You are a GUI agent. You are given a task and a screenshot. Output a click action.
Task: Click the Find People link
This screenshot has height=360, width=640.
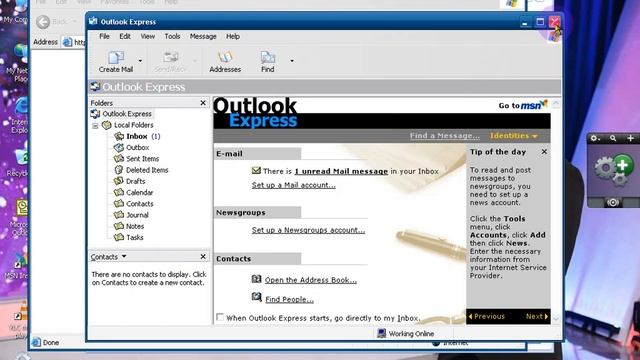click(x=289, y=299)
